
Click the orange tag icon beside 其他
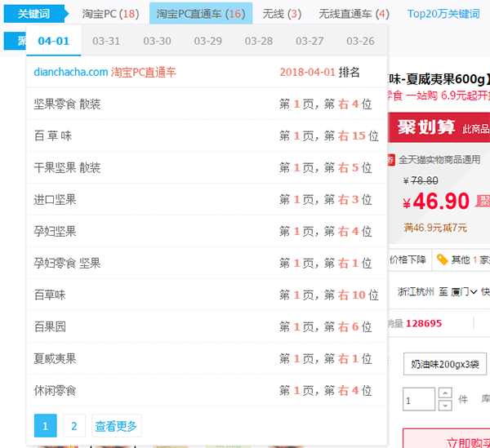tap(442, 259)
